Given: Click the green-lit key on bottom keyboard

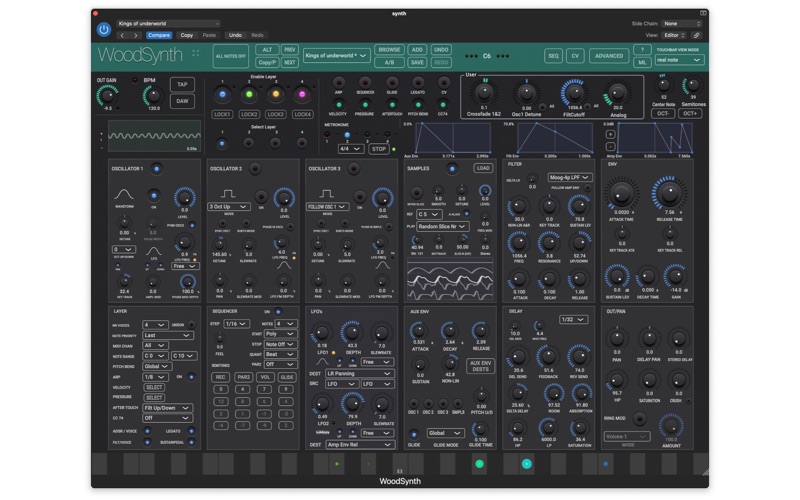Looking at the screenshot, I should click(x=479, y=464).
